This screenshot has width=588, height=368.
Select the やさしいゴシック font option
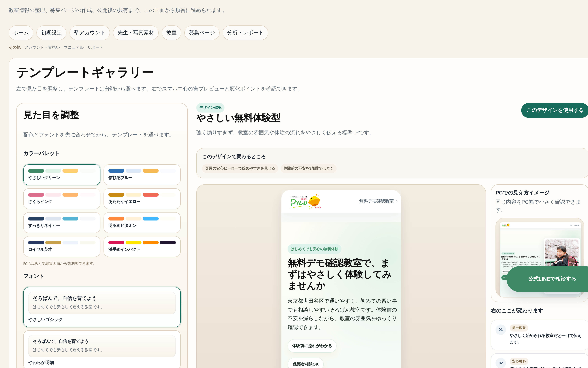pos(102,307)
